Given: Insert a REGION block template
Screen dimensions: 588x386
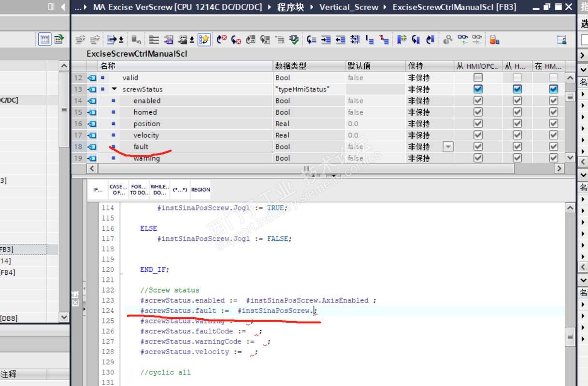Looking at the screenshot, I should coord(201,190).
